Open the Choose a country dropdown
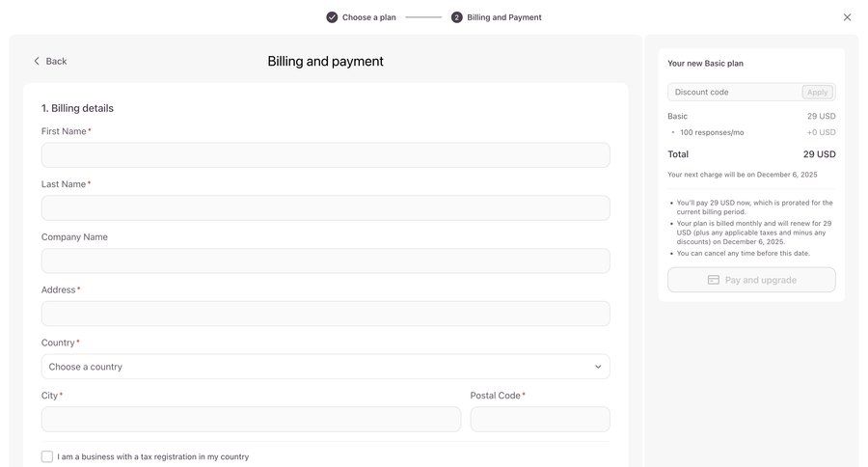Image resolution: width=868 pixels, height=467 pixels. 326,367
